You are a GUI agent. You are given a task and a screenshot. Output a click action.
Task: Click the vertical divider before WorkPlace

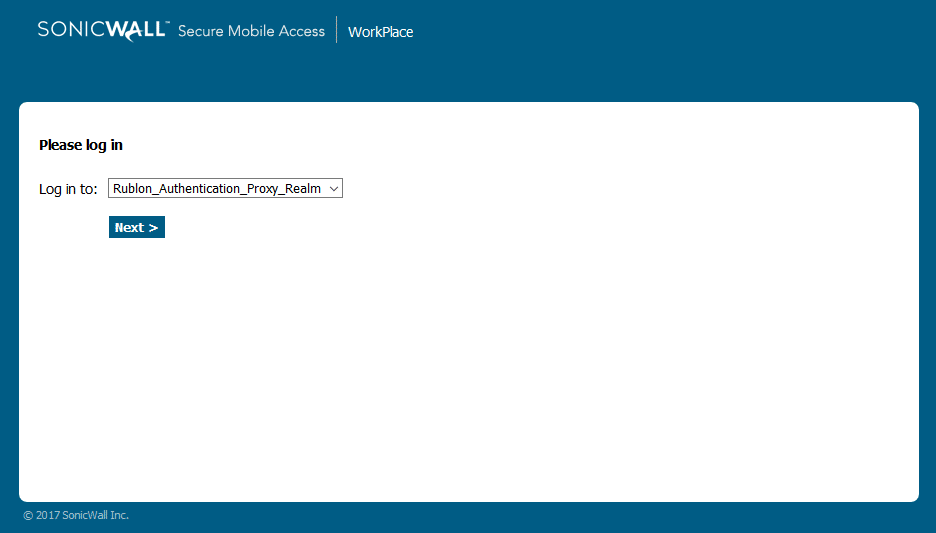coord(337,30)
